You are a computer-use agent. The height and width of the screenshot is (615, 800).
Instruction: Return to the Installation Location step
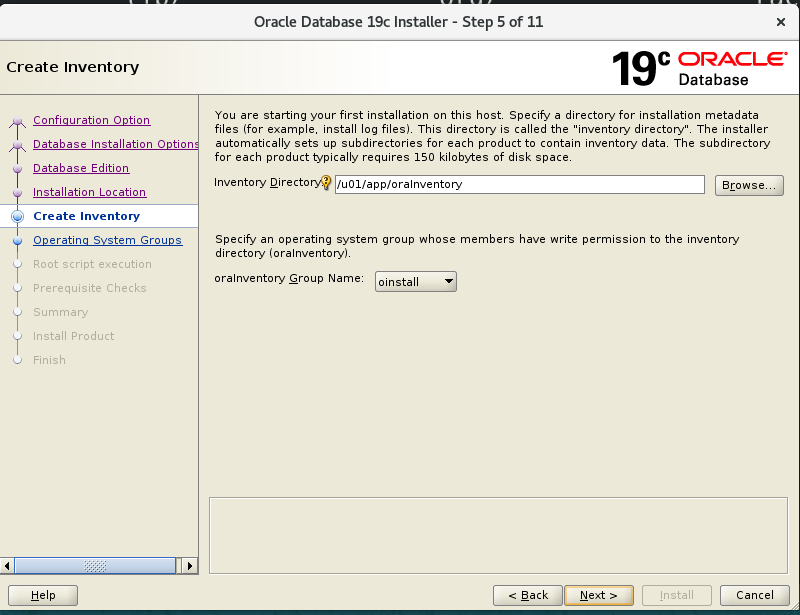coord(89,192)
